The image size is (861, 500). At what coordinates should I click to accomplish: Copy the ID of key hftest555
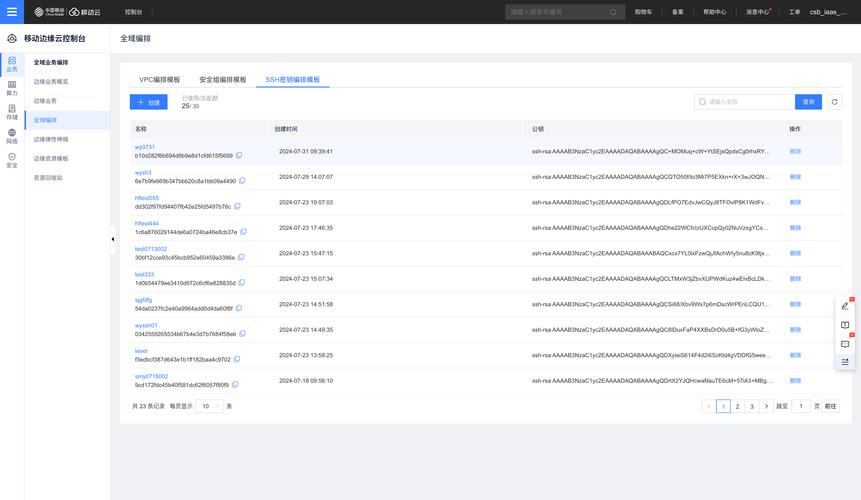point(237,206)
